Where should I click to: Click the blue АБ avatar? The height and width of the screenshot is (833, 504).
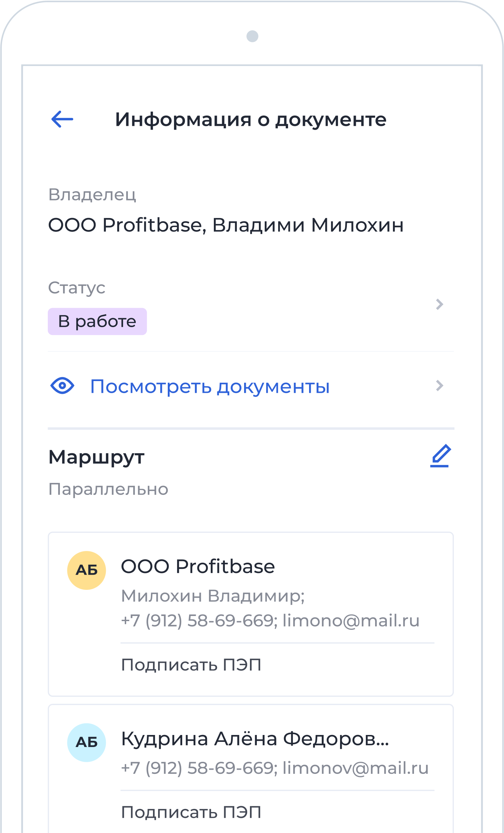click(86, 743)
